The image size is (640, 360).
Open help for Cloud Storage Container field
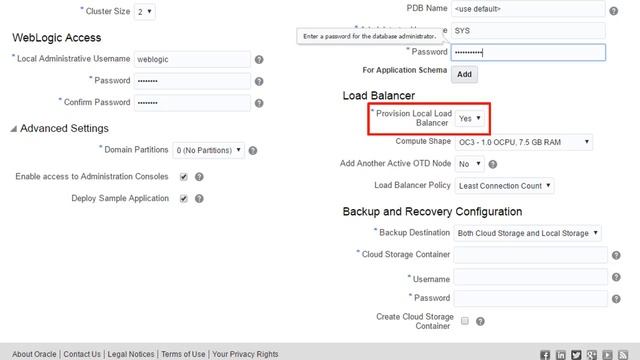(616, 255)
